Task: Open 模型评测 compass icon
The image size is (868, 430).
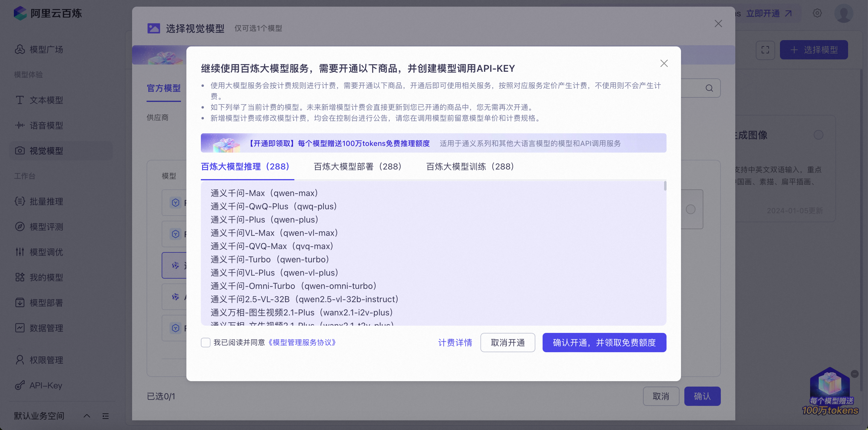Action: (x=20, y=226)
